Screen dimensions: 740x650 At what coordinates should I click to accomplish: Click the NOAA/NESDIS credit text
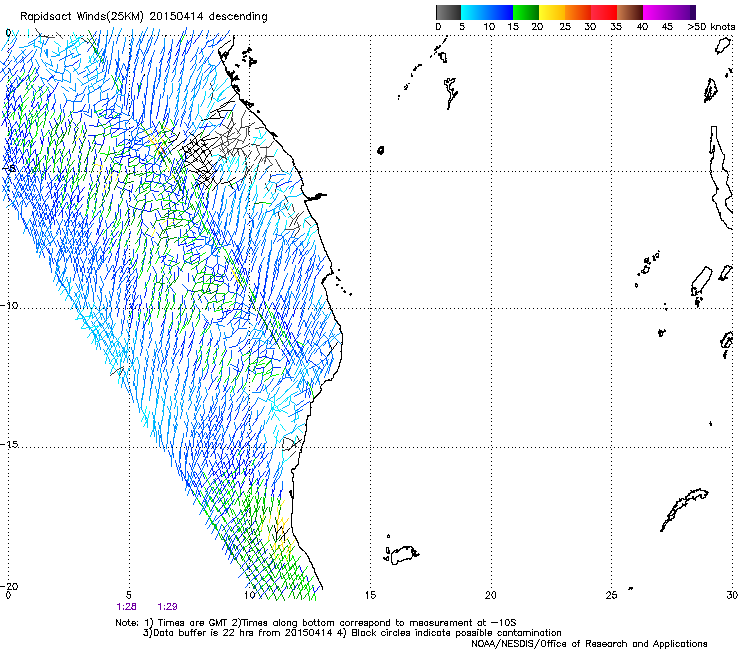click(x=589, y=644)
